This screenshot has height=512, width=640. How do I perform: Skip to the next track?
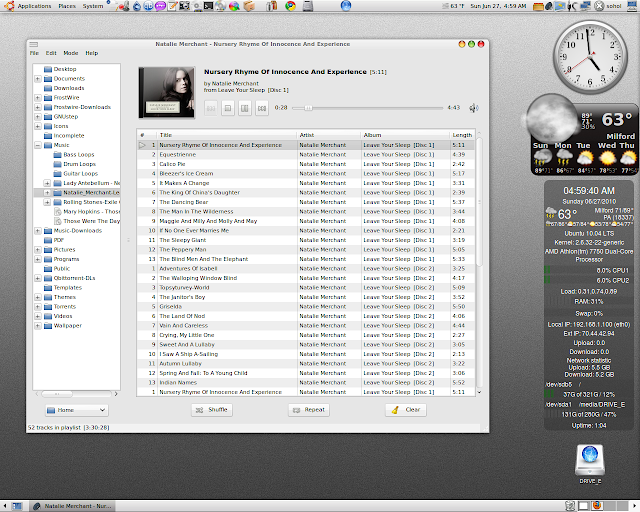click(x=262, y=108)
